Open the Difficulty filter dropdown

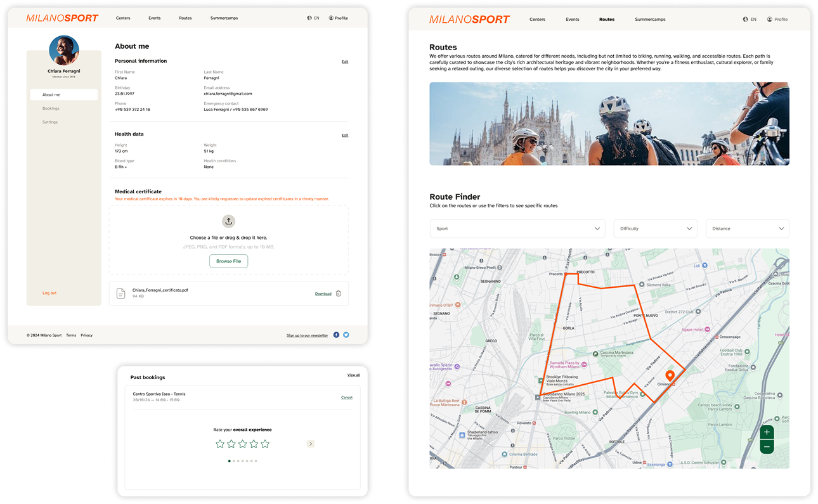click(x=655, y=228)
